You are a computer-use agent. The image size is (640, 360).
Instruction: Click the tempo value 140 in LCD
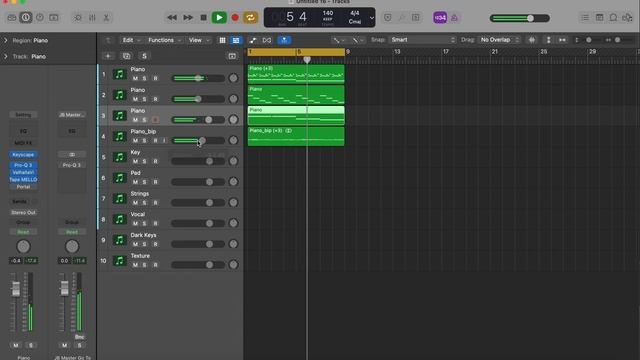(328, 13)
